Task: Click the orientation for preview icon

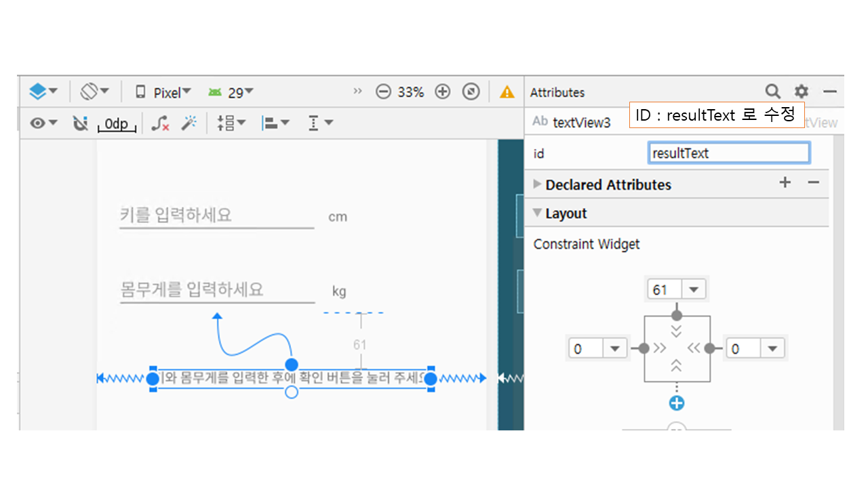Action: pyautogui.click(x=95, y=91)
